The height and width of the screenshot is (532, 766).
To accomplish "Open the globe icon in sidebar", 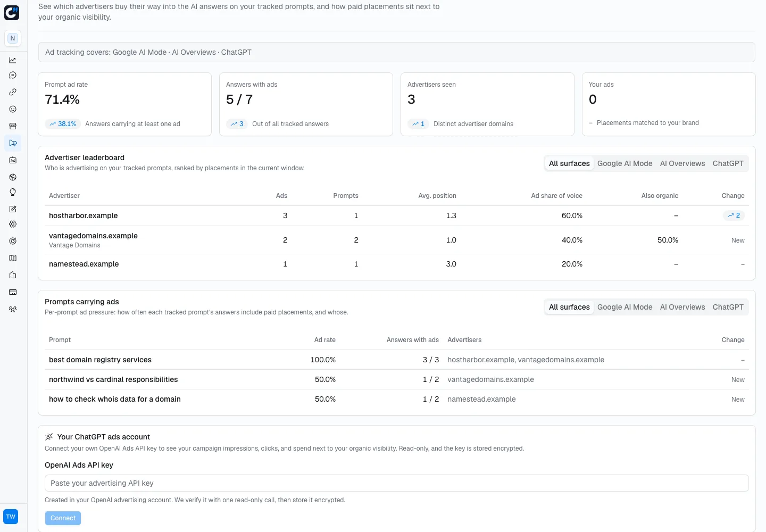I will tap(13, 177).
